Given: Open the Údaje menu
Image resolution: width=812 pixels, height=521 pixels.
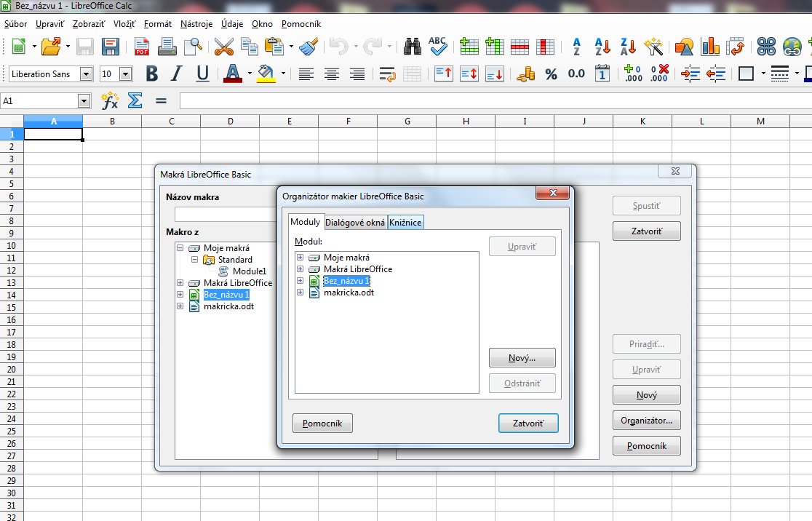Looking at the screenshot, I should click(232, 24).
